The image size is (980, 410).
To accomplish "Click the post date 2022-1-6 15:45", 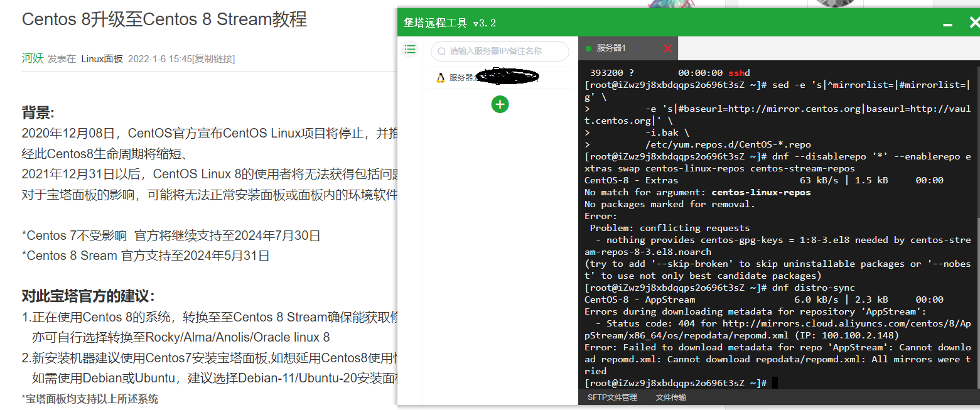I will click(159, 58).
